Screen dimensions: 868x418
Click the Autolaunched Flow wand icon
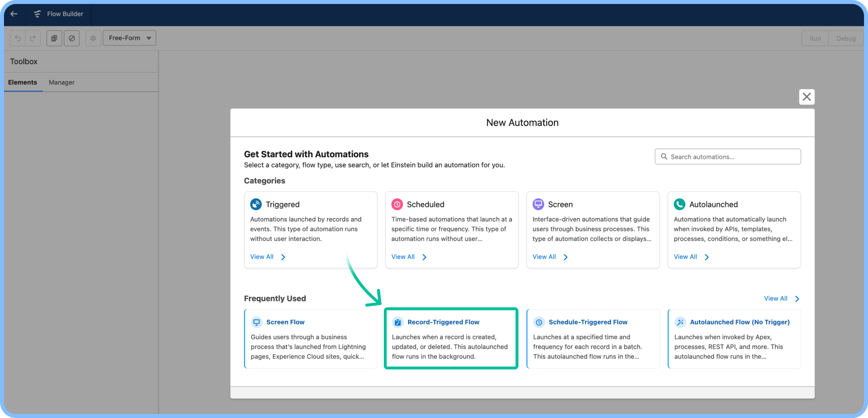[x=680, y=322]
